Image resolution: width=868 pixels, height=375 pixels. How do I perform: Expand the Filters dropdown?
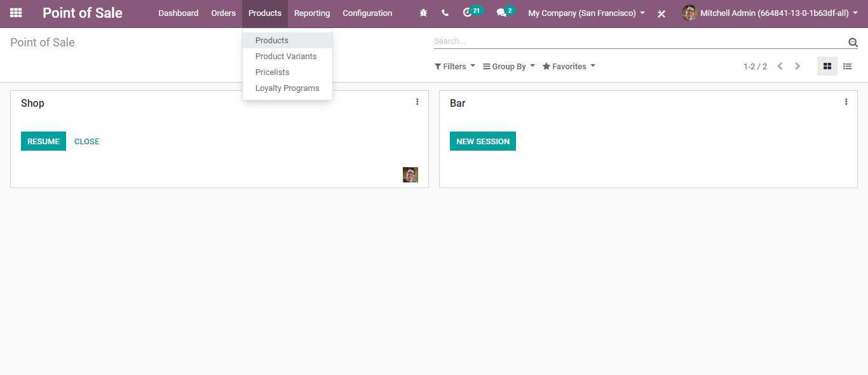455,66
